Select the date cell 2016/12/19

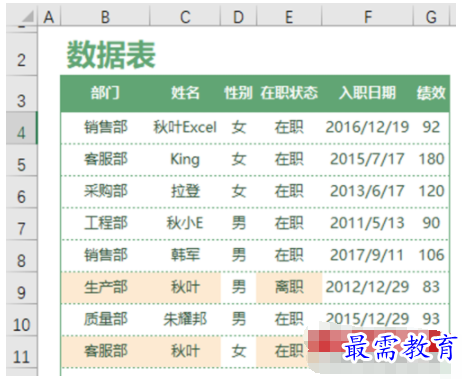pyautogui.click(x=368, y=128)
